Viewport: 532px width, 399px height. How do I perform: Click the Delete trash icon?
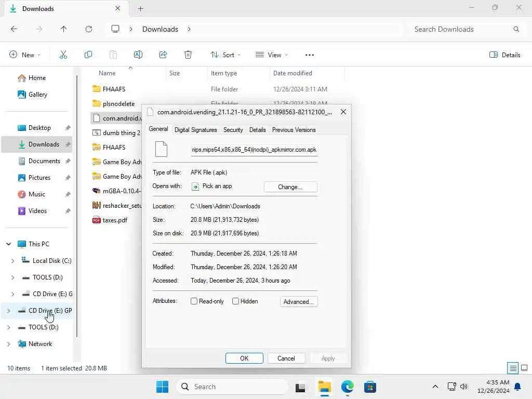188,55
